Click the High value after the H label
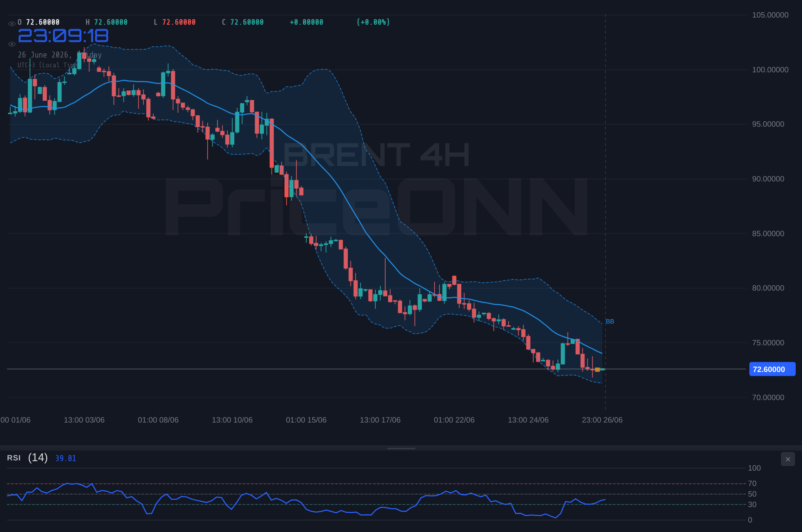 coord(111,22)
